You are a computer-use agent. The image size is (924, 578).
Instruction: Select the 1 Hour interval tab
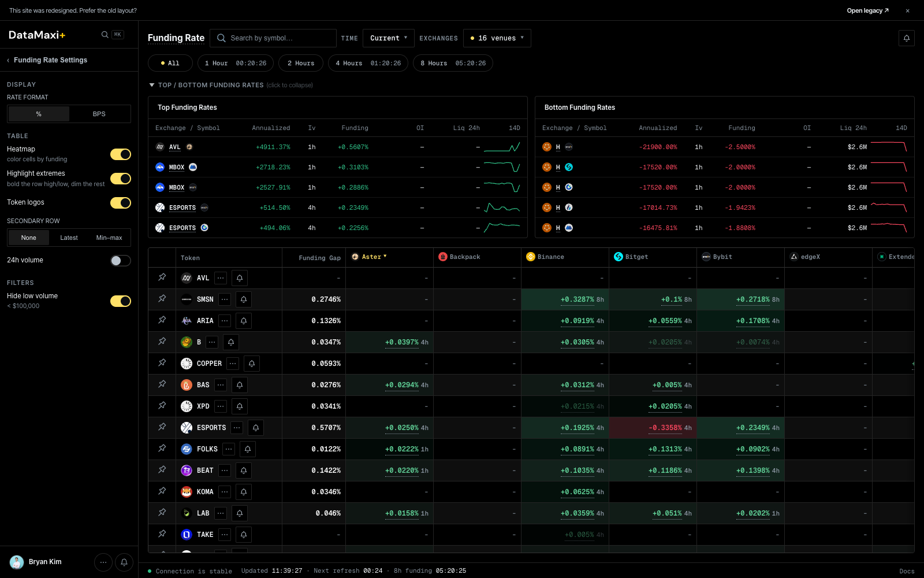tap(236, 63)
